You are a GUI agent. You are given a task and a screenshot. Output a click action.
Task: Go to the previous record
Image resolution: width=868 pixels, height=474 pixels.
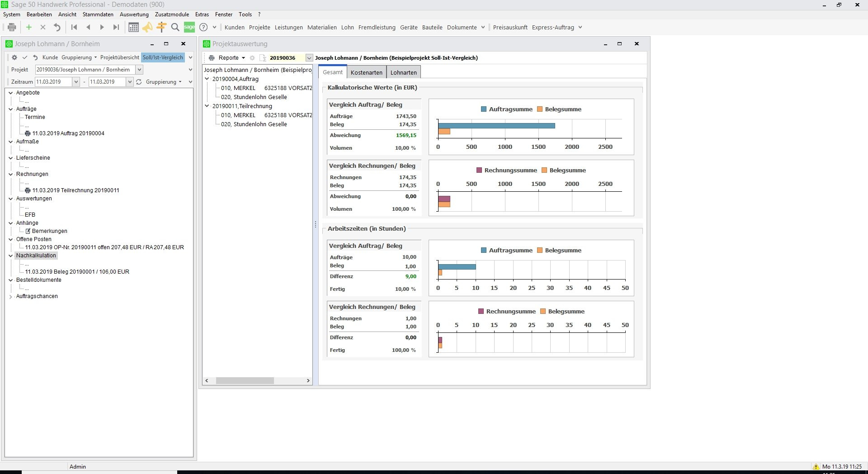point(88,27)
